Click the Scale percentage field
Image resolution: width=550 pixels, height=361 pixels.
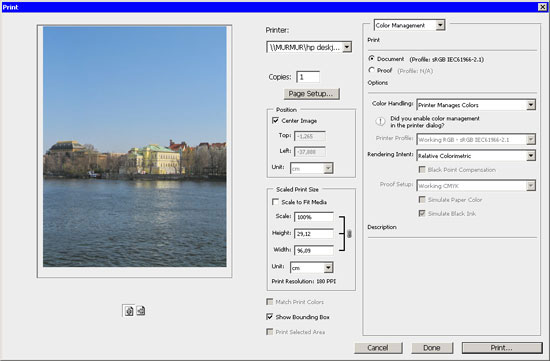pyautogui.click(x=314, y=217)
